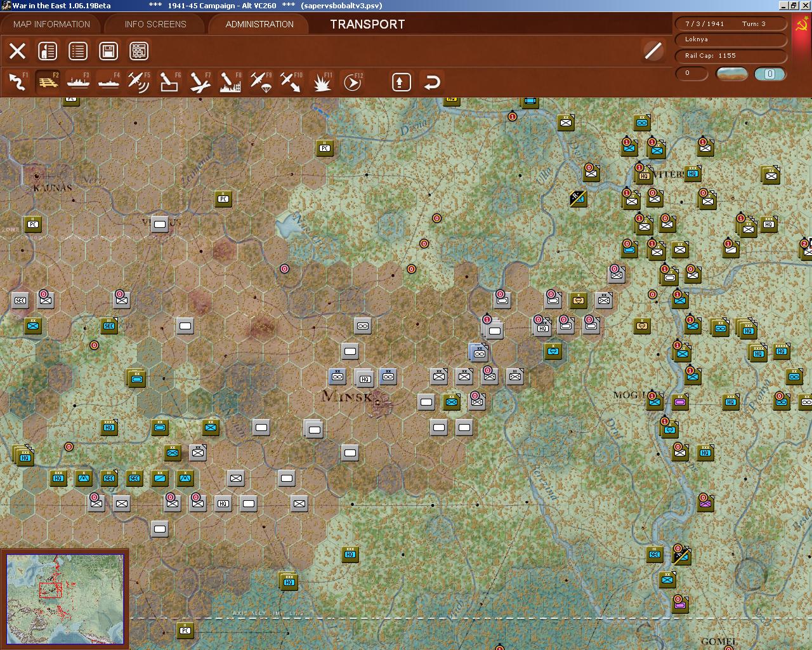Click the Minsk city label on map
This screenshot has height=650, width=812.
click(347, 397)
